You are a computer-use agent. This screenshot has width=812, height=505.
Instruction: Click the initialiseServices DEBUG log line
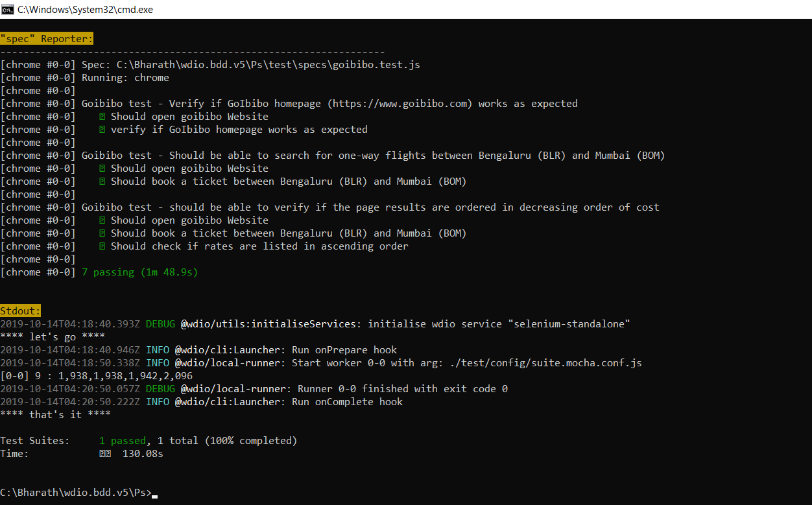pos(315,324)
